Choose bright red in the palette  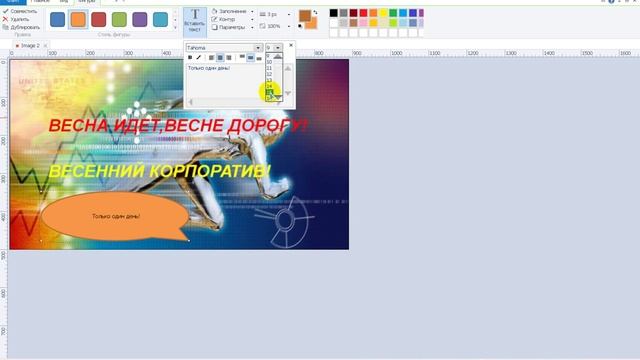[x=363, y=13]
